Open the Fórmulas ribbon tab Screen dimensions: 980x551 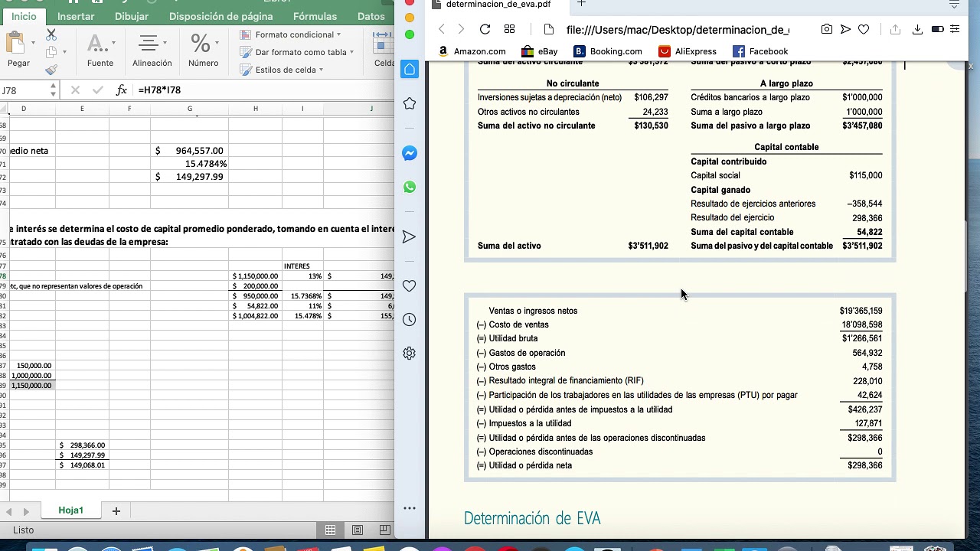(x=315, y=16)
